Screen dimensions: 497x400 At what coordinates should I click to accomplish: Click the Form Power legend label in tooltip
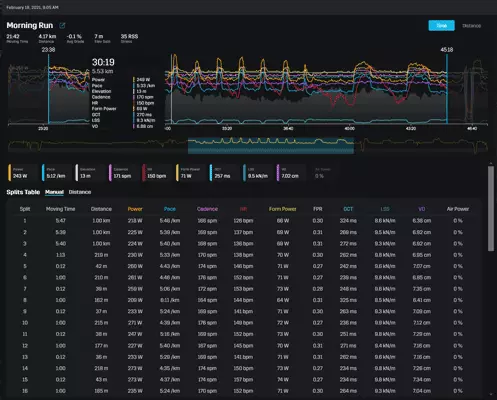coord(104,109)
